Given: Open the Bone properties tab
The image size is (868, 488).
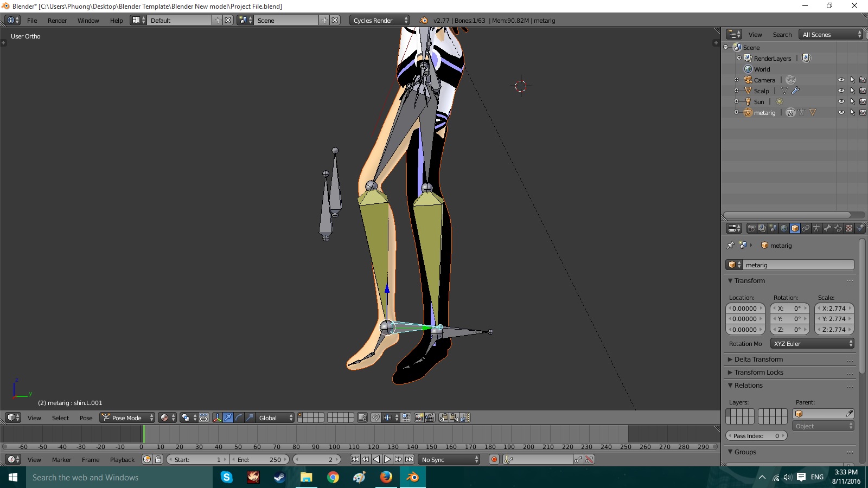Looking at the screenshot, I should 827,228.
